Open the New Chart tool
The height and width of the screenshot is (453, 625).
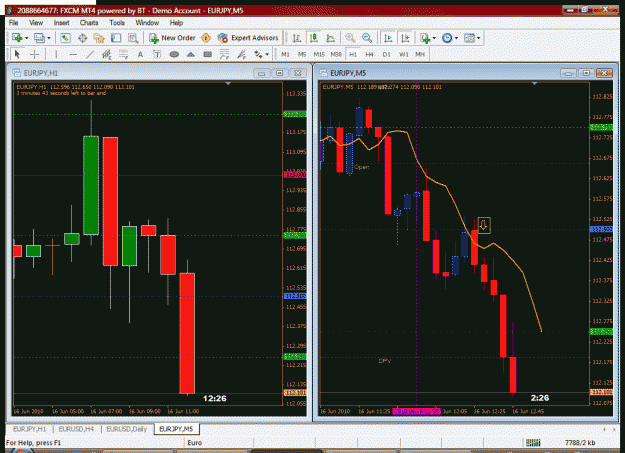(17, 38)
